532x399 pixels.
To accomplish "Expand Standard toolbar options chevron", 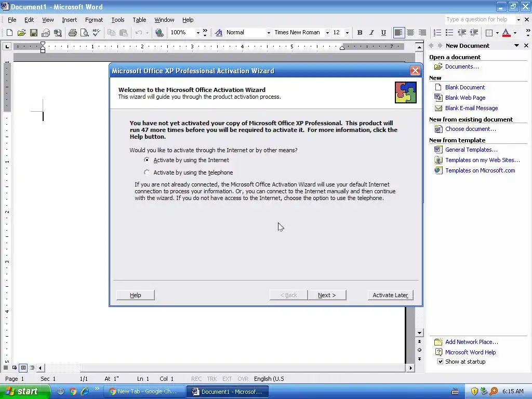I will 205,33.
